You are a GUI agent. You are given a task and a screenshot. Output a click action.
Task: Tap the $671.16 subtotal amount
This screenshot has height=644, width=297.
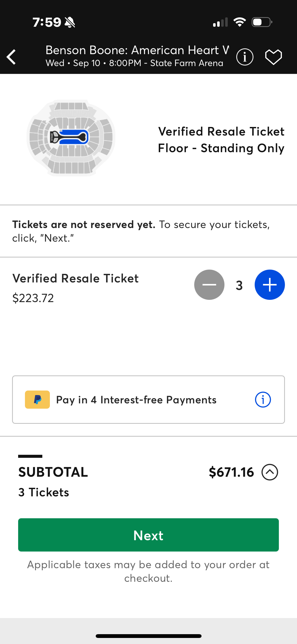pos(231,472)
